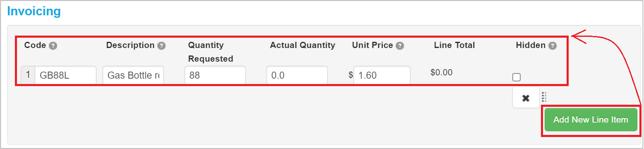Click the dotted drag handle grip icon
The width and height of the screenshot is (644, 149).
point(544,97)
